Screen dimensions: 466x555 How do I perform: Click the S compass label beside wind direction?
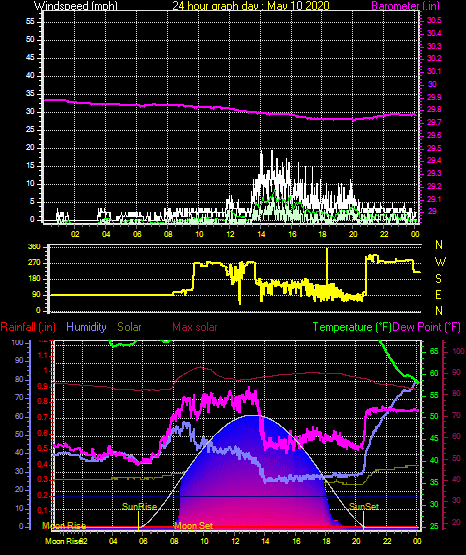(438, 279)
